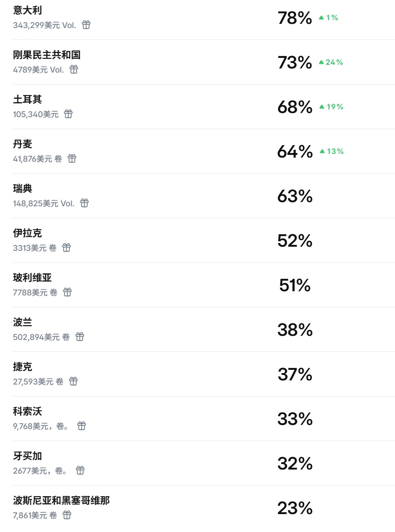This screenshot has width=395, height=532.
Task: Open gift icon for 波斯尼亚和黑塞哥维那
Action: coord(67,515)
